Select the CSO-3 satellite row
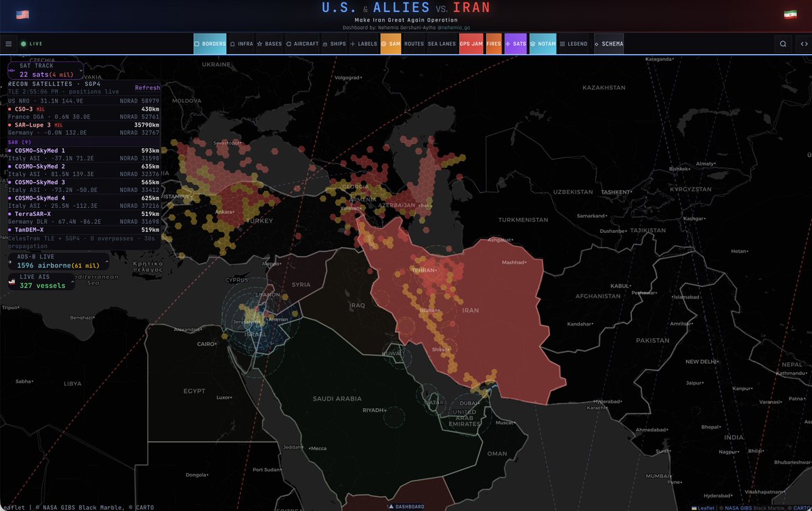812x511 pixels. [x=83, y=113]
